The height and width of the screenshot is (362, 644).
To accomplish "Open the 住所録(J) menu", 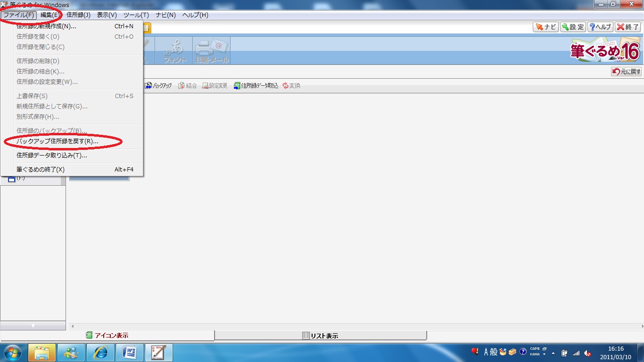I will tap(78, 15).
